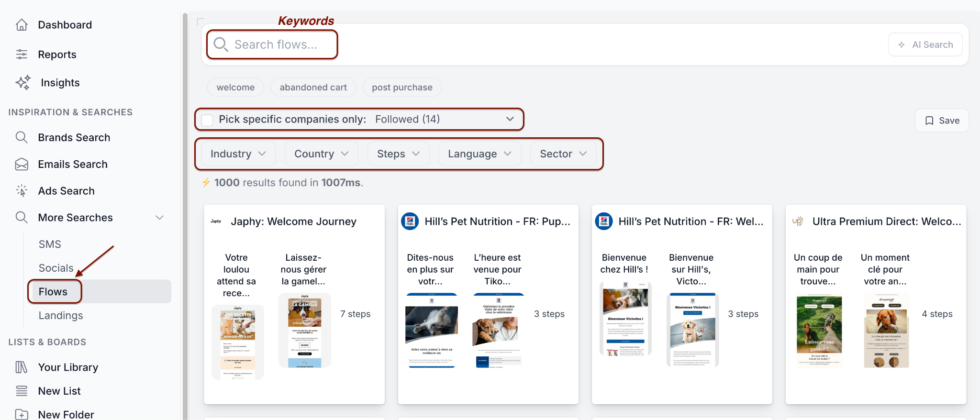
Task: Open the Steps filter dropdown
Action: tap(399, 154)
